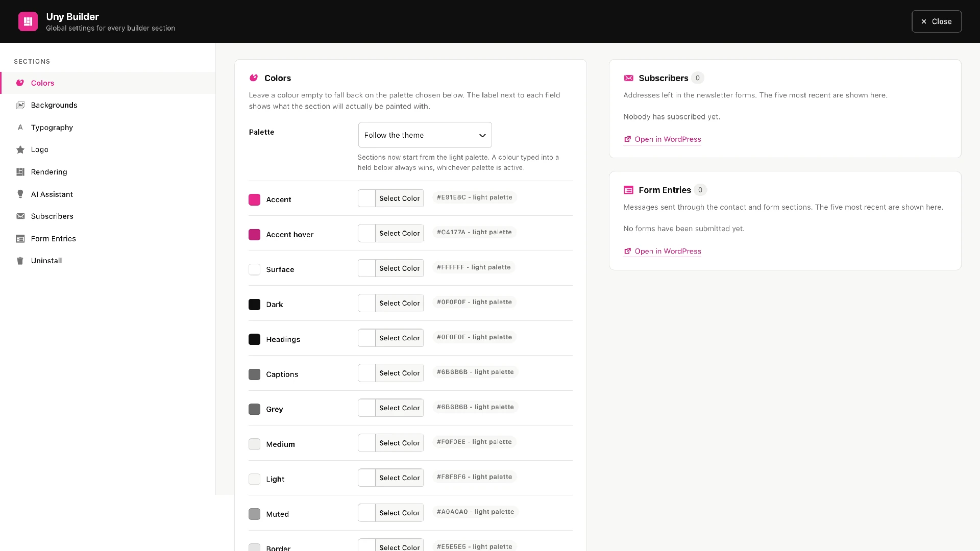Viewport: 980px width, 551px height.
Task: Click the Form Entries table icon in sidebar
Action: [x=20, y=239]
